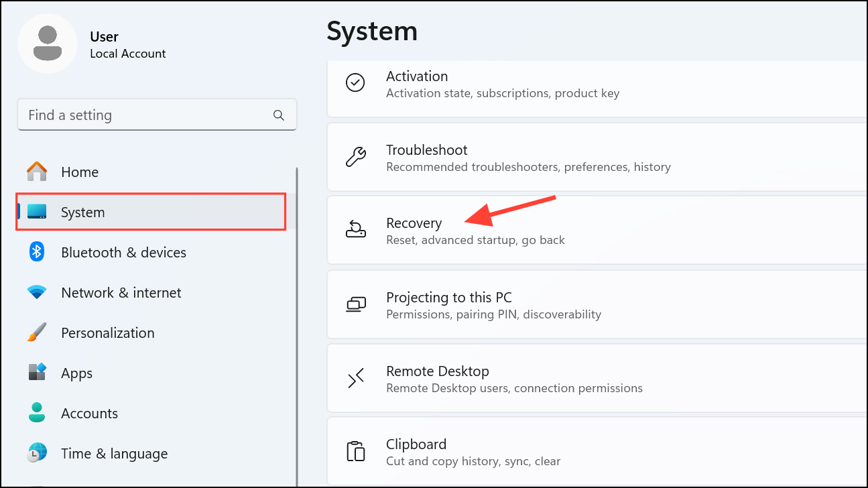Click the user profile avatar
The height and width of the screenshot is (488, 868).
click(x=48, y=43)
